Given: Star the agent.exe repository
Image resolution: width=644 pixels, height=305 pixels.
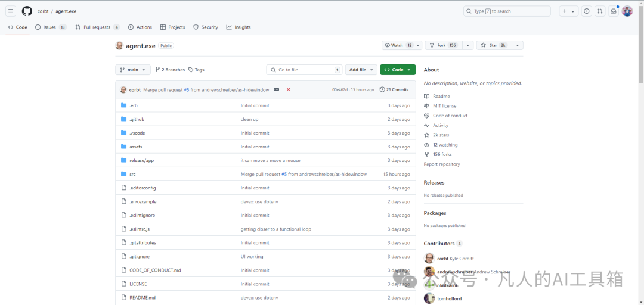Looking at the screenshot, I should point(494,45).
